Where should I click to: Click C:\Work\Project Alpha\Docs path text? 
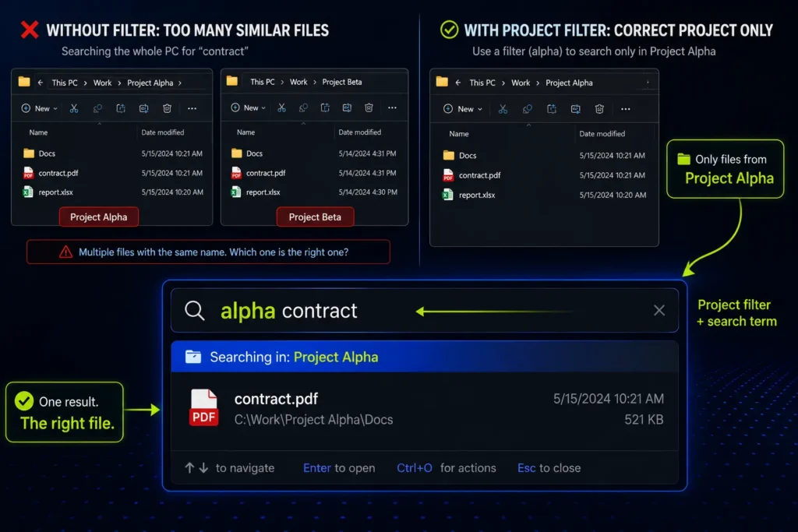[313, 420]
